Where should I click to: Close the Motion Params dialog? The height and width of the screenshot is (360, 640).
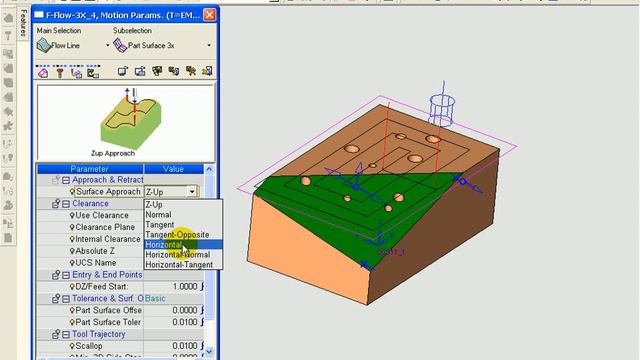[x=209, y=15]
